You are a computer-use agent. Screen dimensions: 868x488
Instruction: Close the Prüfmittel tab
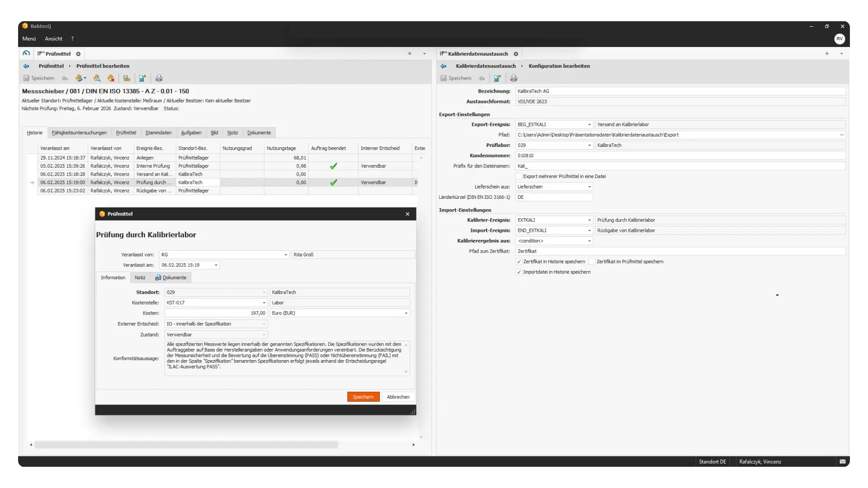[78, 54]
